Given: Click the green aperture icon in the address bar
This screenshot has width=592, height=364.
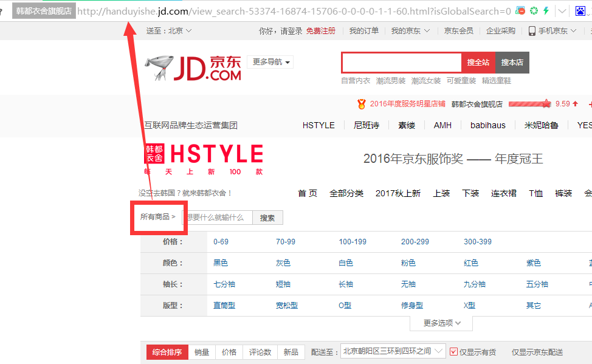Looking at the screenshot, I should [x=534, y=10].
